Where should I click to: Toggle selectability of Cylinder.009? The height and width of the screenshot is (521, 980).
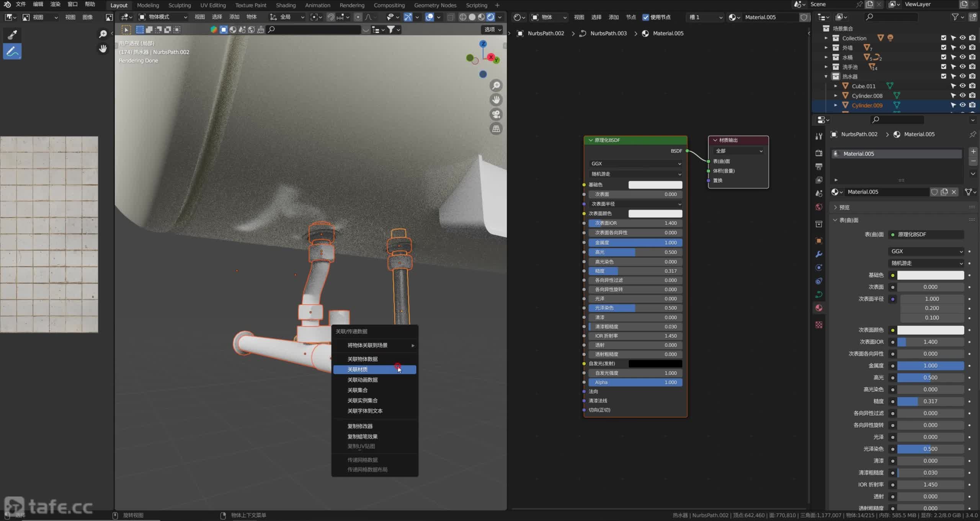point(953,105)
